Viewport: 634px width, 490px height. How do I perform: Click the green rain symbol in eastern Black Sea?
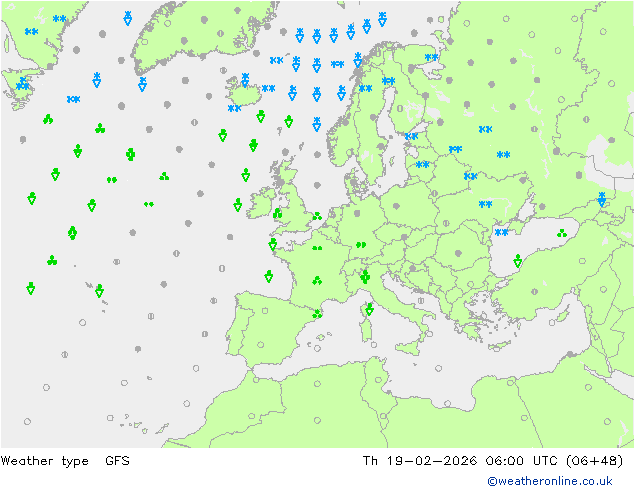(562, 233)
